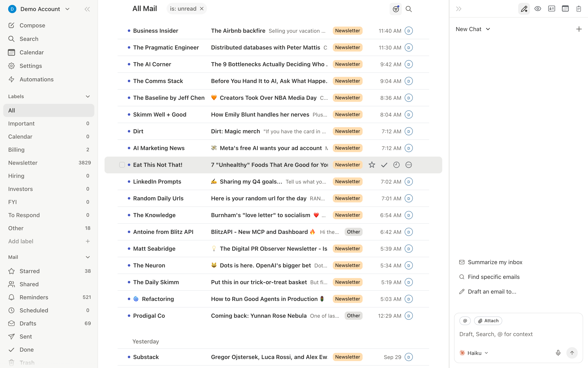The height and width of the screenshot is (368, 588).
Task: Open the Prodigal Co Yunnan Rose Nebula email
Action: point(273,316)
